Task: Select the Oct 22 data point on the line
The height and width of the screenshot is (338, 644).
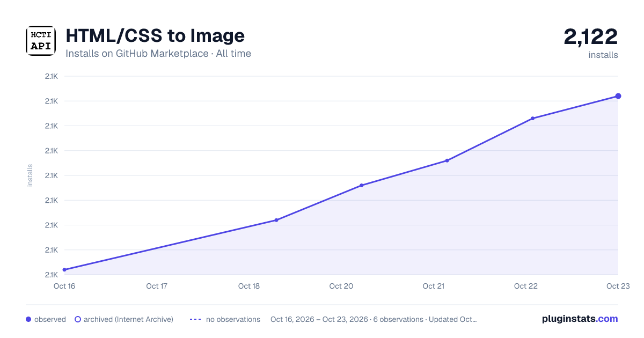Action: click(x=532, y=118)
